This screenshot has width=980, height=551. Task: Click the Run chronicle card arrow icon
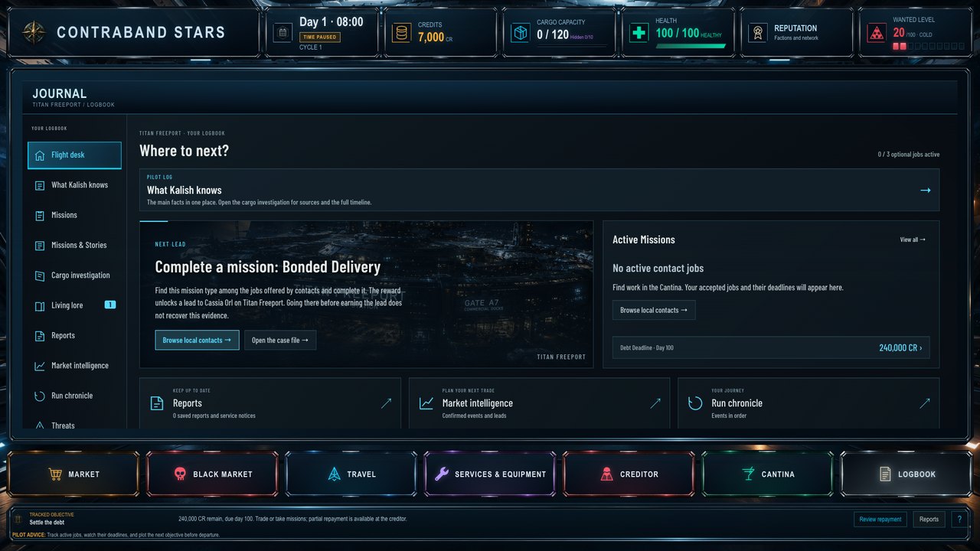pos(925,403)
